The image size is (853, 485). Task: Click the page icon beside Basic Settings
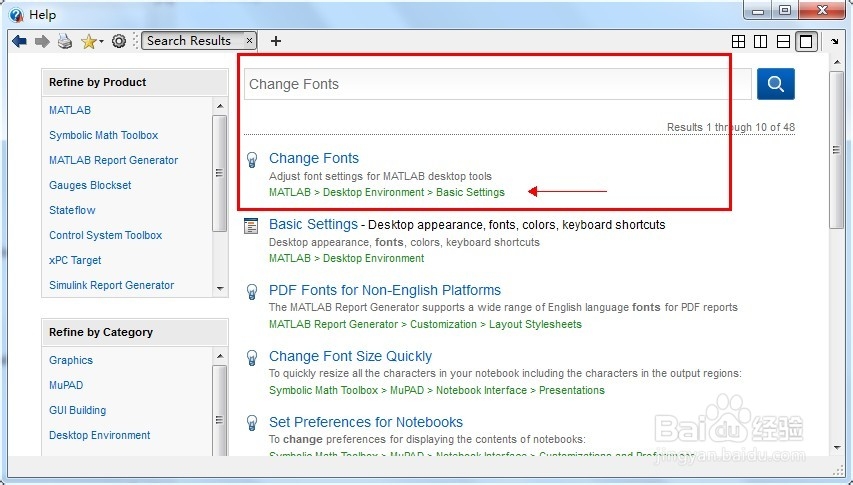pyautogui.click(x=251, y=226)
